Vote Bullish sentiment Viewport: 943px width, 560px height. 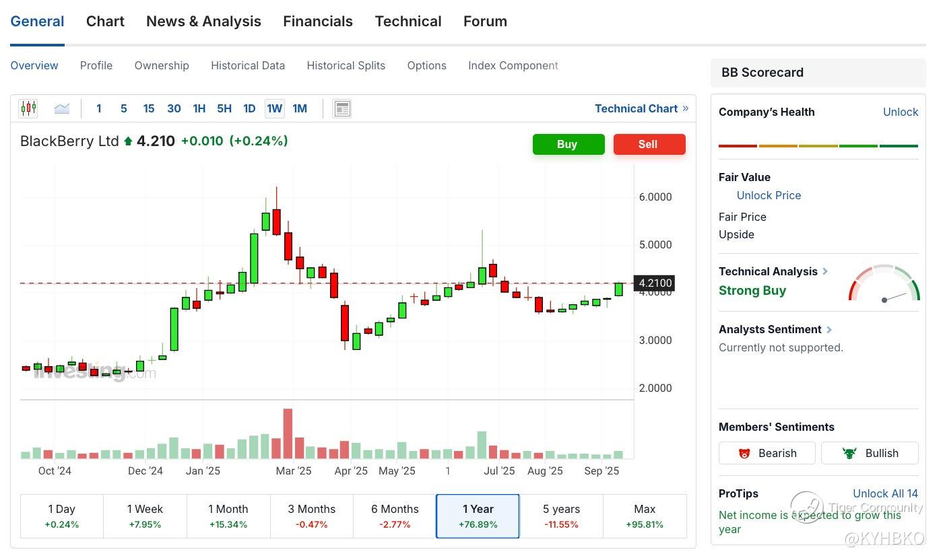point(870,453)
